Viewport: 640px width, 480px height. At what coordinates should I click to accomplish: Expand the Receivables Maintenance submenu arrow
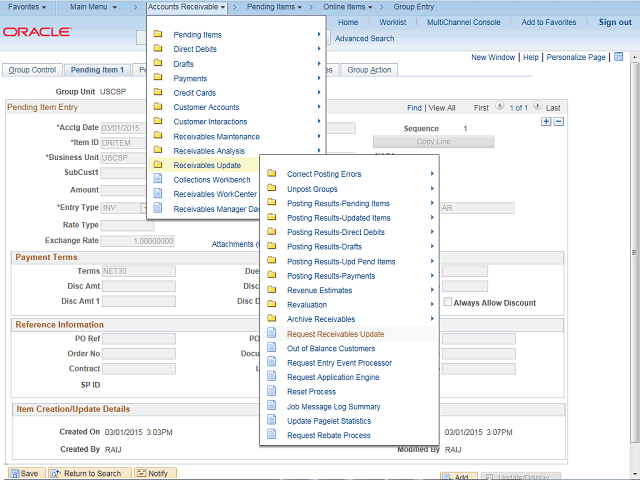(x=319, y=136)
